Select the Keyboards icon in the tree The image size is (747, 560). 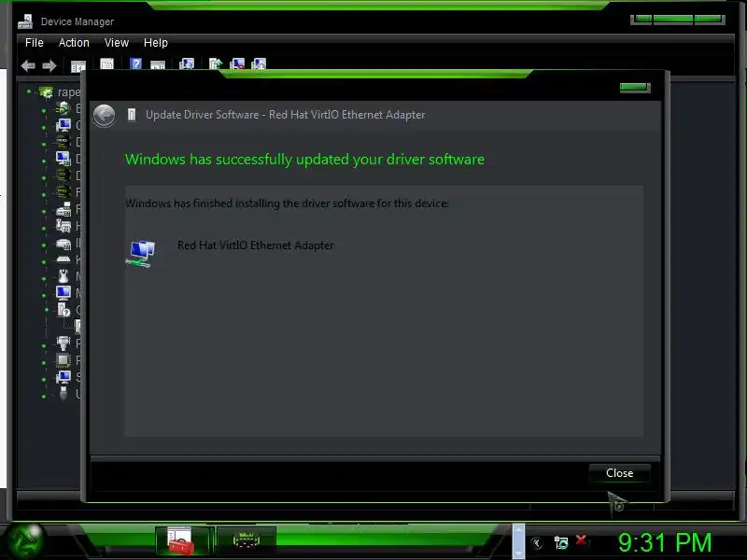point(63,259)
